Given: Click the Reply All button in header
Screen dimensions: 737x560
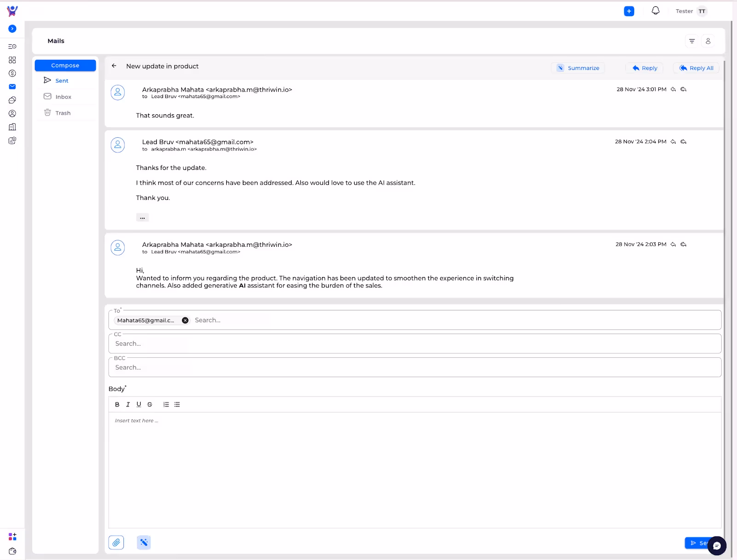Looking at the screenshot, I should tap(696, 68).
